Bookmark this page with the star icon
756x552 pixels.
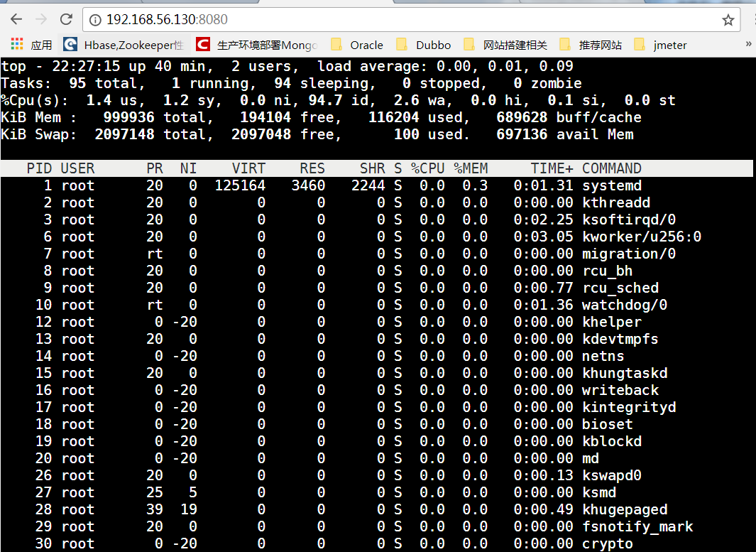click(728, 20)
